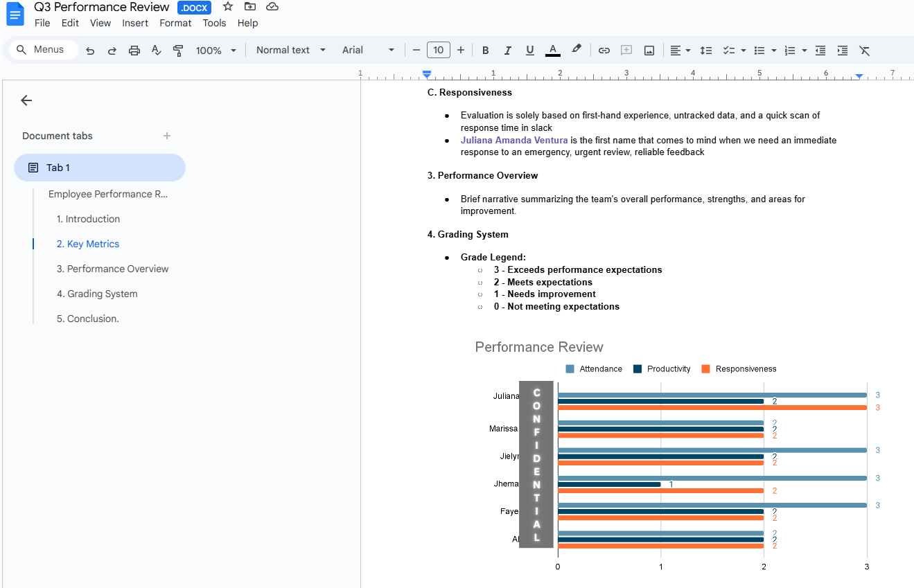Apply a bulleted list

point(759,51)
